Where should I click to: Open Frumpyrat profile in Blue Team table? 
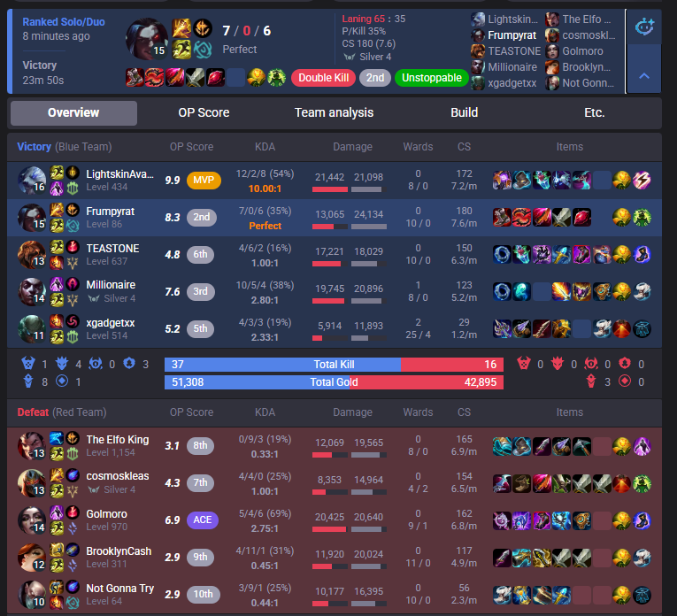coord(110,212)
